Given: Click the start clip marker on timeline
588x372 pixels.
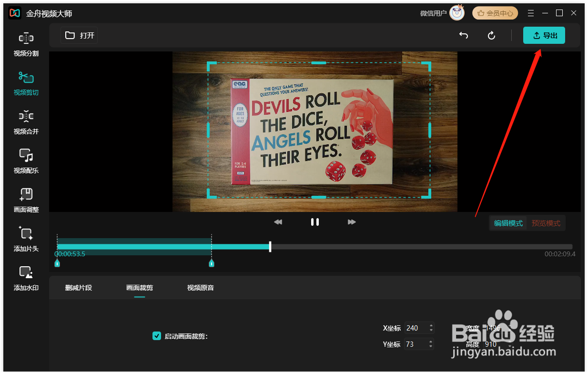Looking at the screenshot, I should 57,263.
